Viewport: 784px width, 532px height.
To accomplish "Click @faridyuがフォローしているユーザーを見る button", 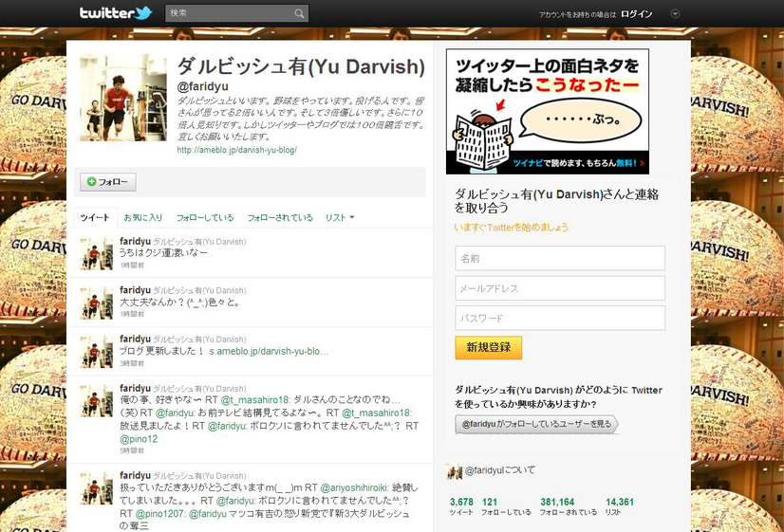I will click(x=536, y=424).
